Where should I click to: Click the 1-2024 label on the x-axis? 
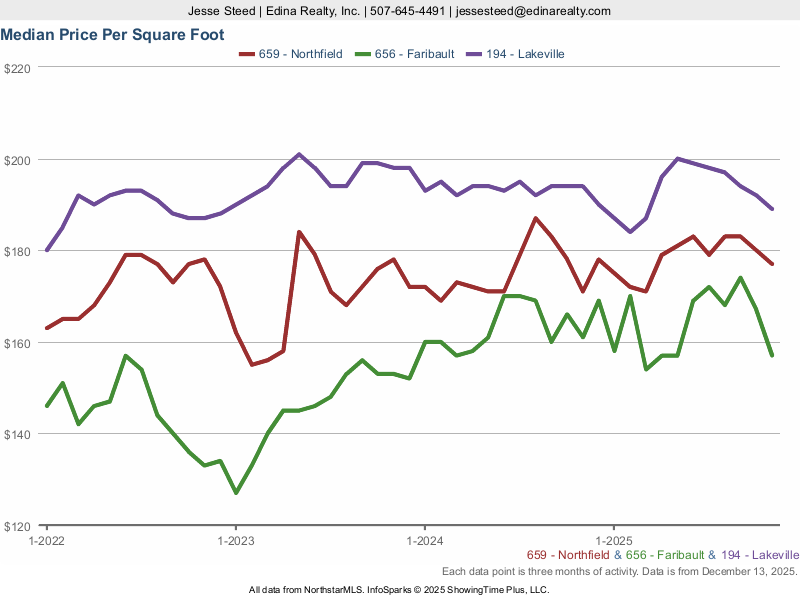pos(424,539)
